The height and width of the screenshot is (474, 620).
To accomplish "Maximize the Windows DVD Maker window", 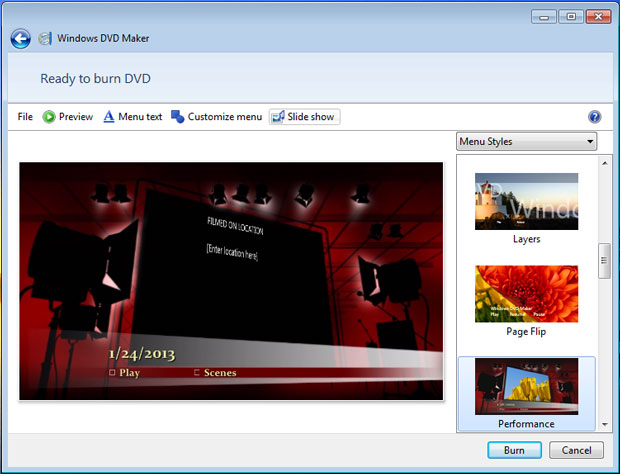I will pyautogui.click(x=571, y=17).
